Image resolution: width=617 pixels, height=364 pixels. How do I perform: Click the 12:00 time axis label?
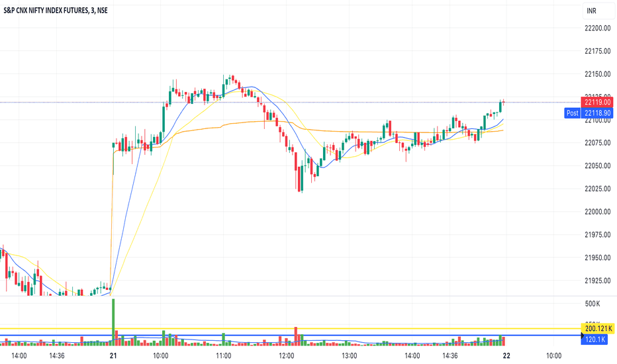(x=287, y=356)
